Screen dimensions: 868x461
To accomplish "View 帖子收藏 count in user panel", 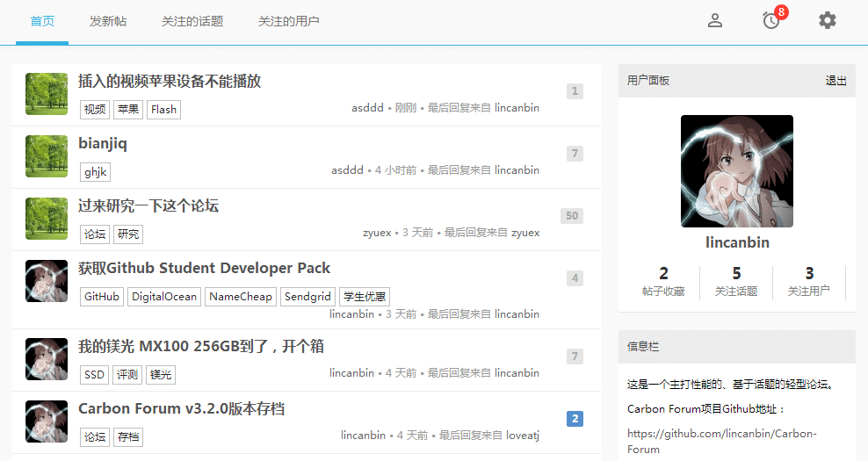I will [663, 281].
